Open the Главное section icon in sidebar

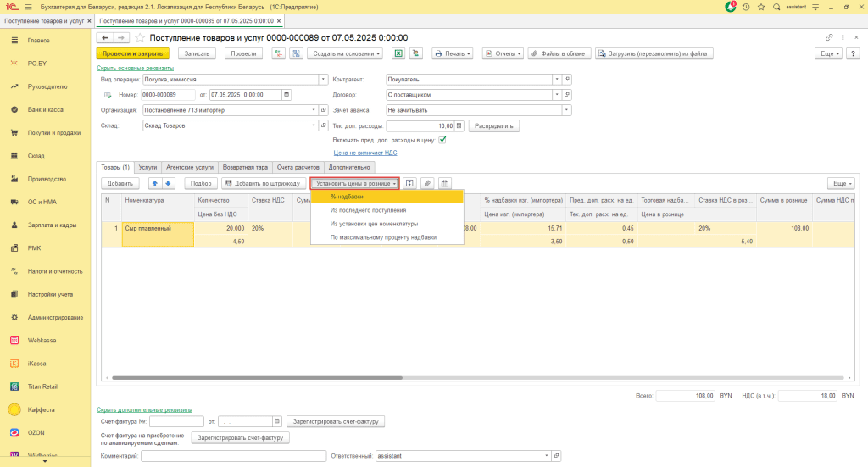(x=14, y=41)
